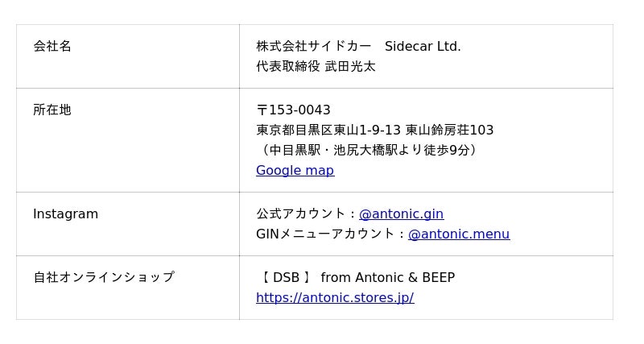The height and width of the screenshot is (344, 644).
Task: Open the Google map link
Action: (295, 170)
